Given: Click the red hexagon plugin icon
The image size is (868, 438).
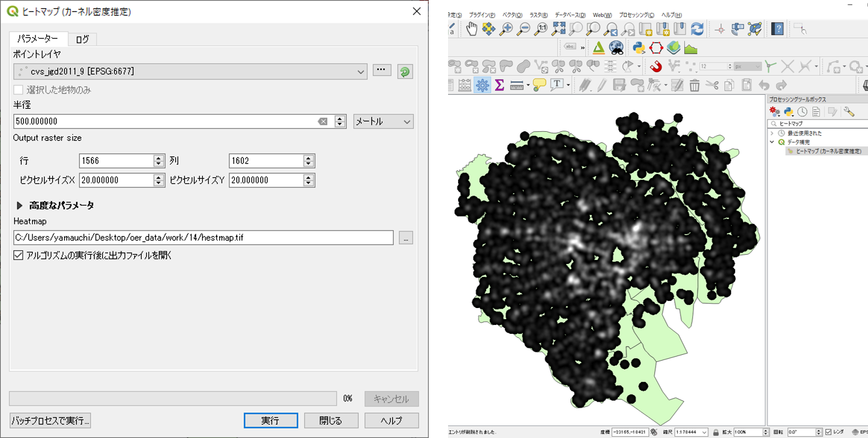Looking at the screenshot, I should (x=656, y=47).
